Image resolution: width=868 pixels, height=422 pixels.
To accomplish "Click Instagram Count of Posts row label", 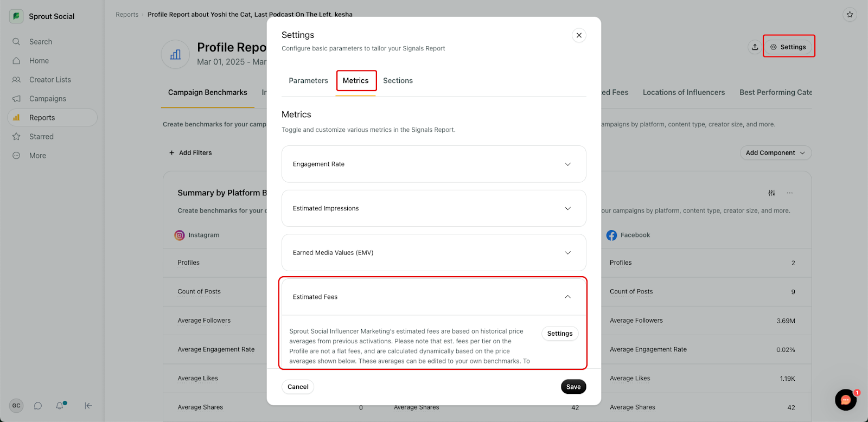I will tap(199, 292).
